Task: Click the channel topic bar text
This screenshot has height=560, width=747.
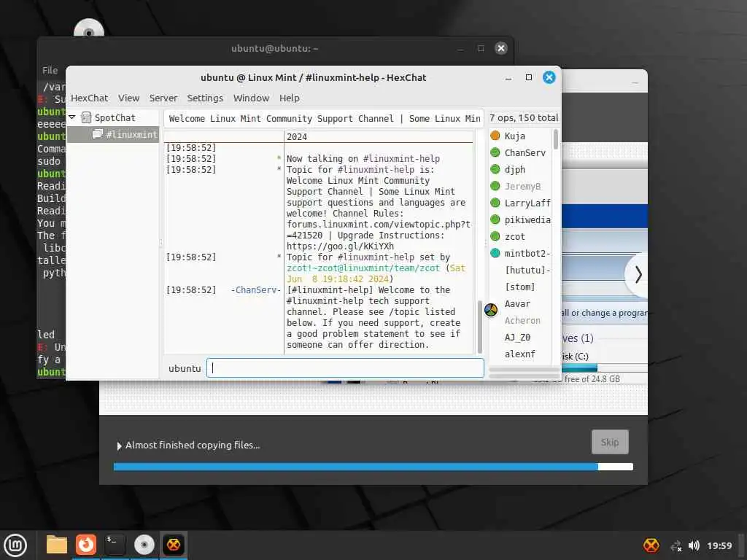Action: [x=324, y=119]
